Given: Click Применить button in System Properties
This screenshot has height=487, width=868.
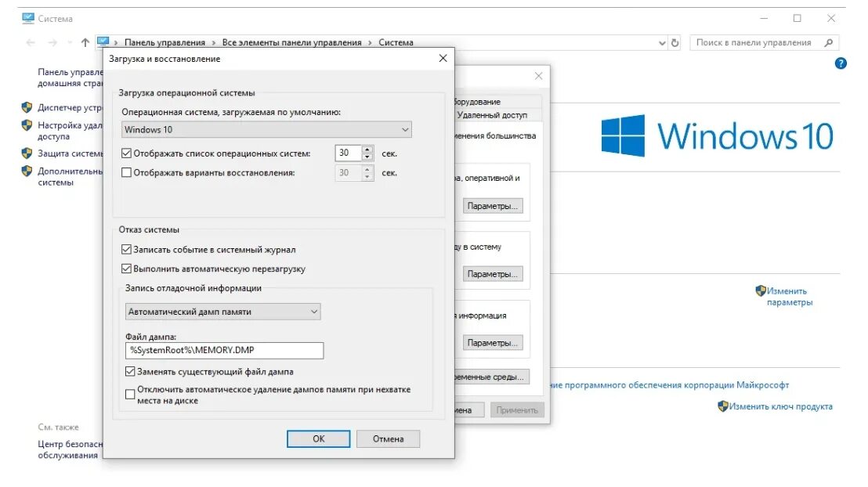Looking at the screenshot, I should [x=517, y=410].
